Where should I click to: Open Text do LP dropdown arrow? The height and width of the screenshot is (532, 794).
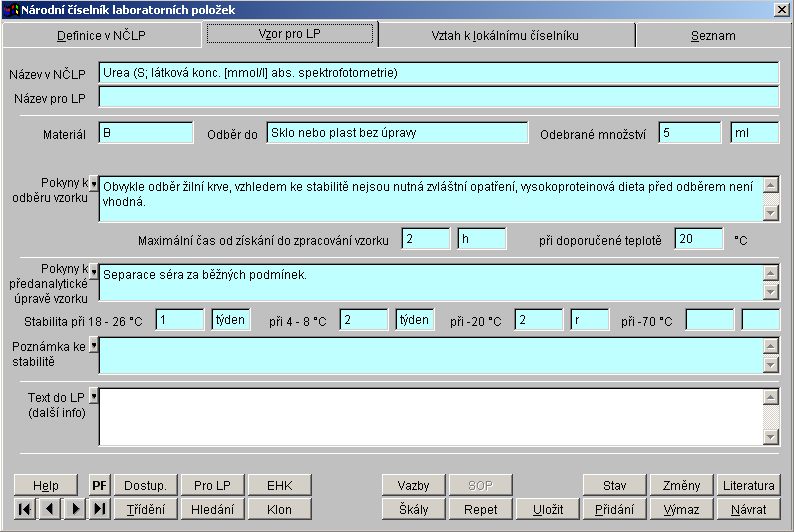[x=94, y=396]
